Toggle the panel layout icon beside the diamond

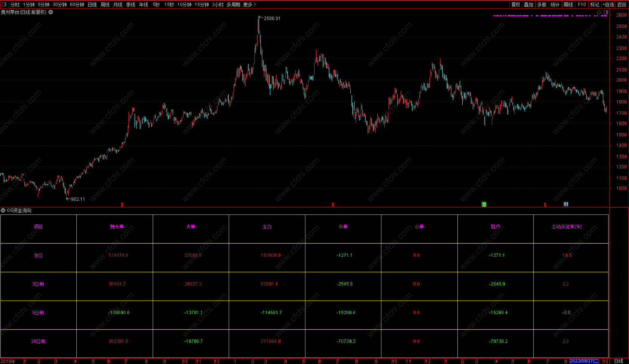coord(606,12)
